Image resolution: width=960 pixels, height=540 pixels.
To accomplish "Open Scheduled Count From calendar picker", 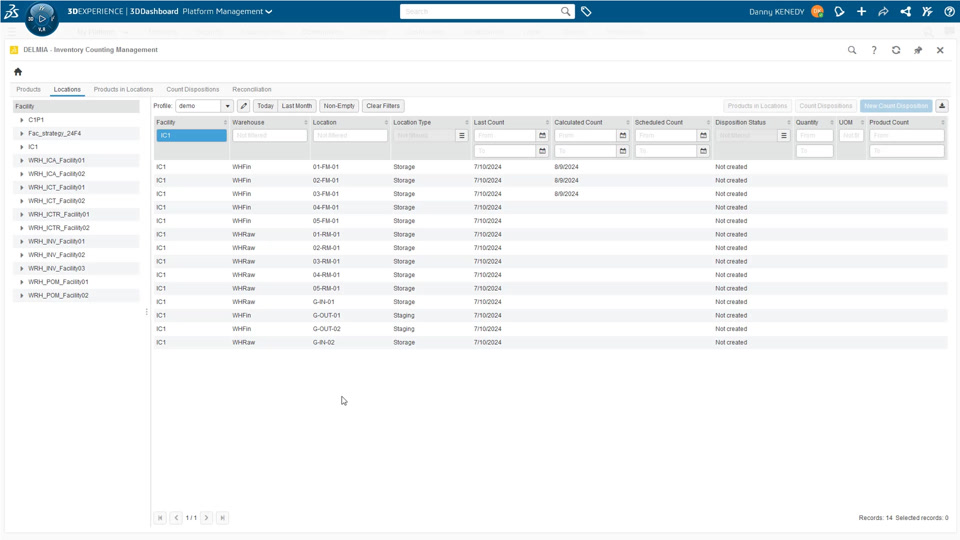I will click(x=703, y=135).
